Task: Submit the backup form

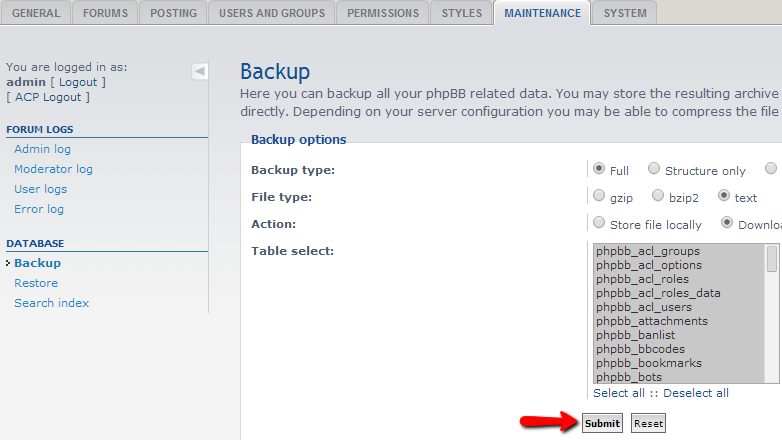Action: pos(602,424)
